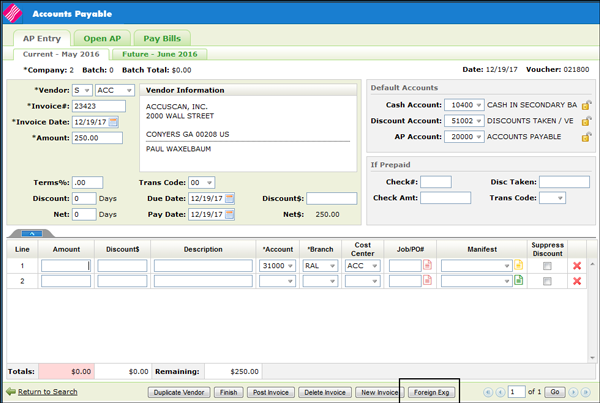This screenshot has height=403, width=600.
Task: Click the green manifest icon on line 2
Action: tap(519, 281)
